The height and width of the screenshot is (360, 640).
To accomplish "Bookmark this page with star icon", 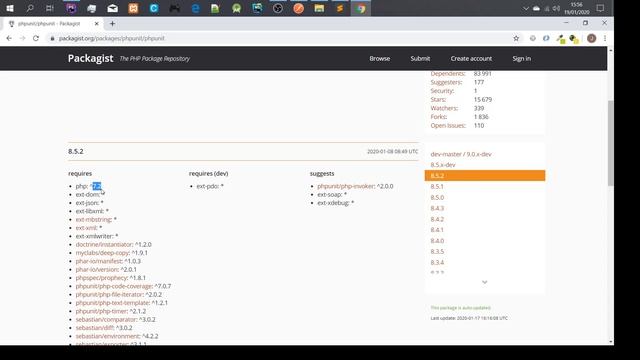I will 516,38.
